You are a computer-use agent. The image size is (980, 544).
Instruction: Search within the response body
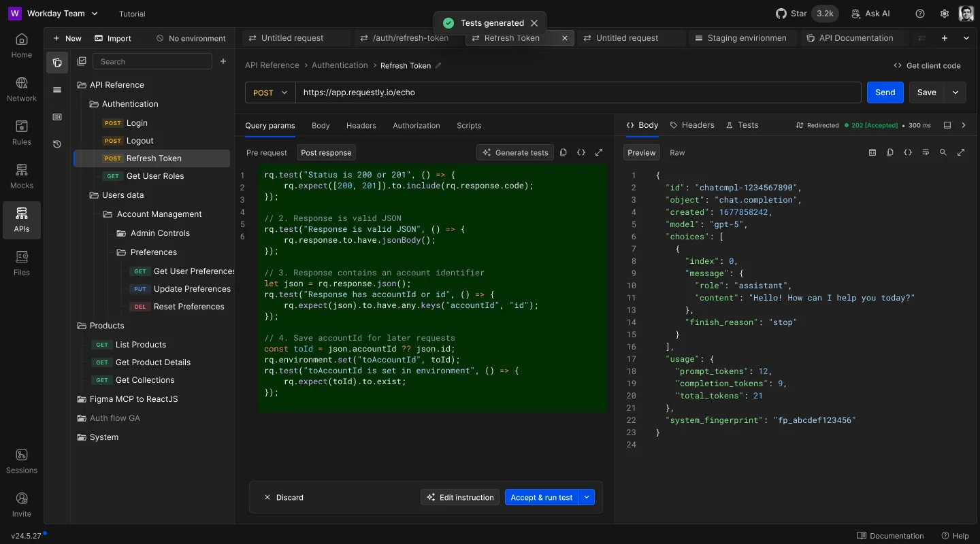[943, 152]
